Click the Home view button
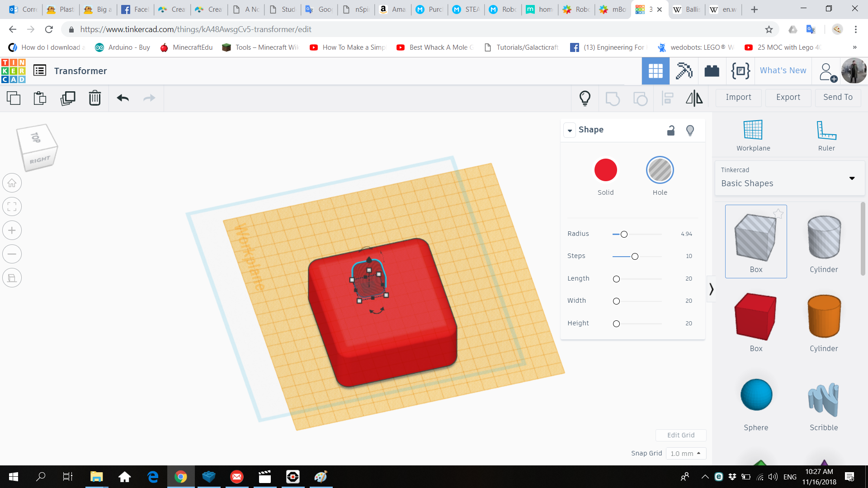The height and width of the screenshot is (488, 868). click(12, 183)
